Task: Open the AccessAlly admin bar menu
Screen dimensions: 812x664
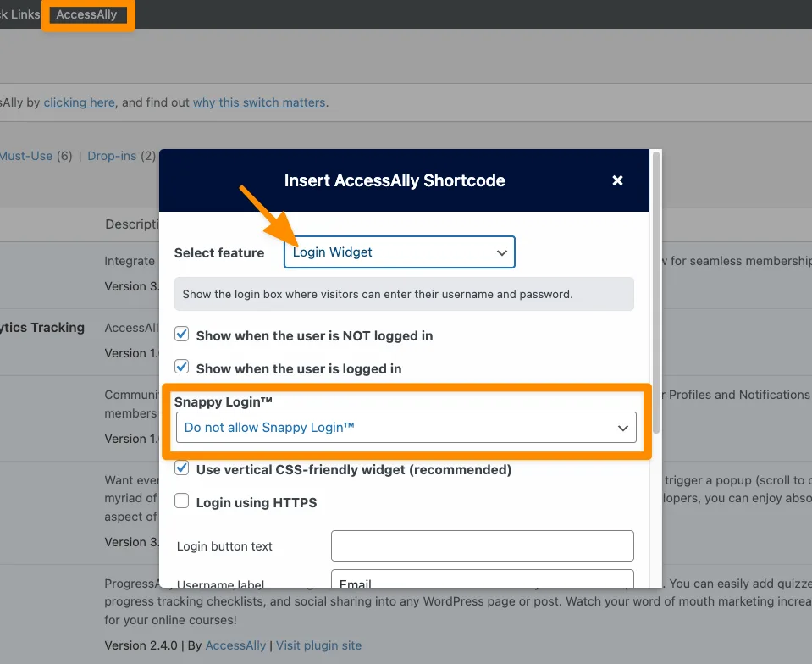Action: point(87,14)
